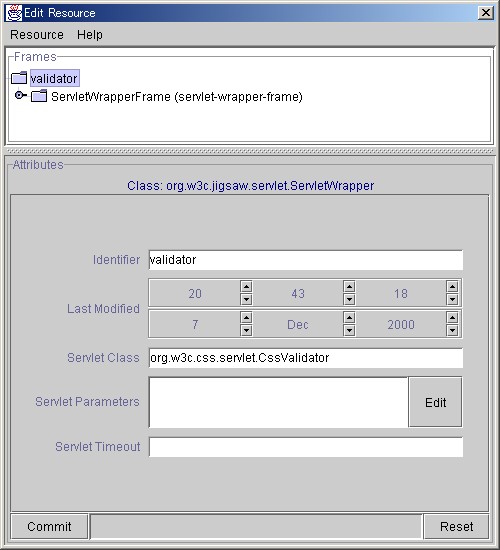Click the Servlet Parameters text area
500x550 pixels.
click(279, 402)
